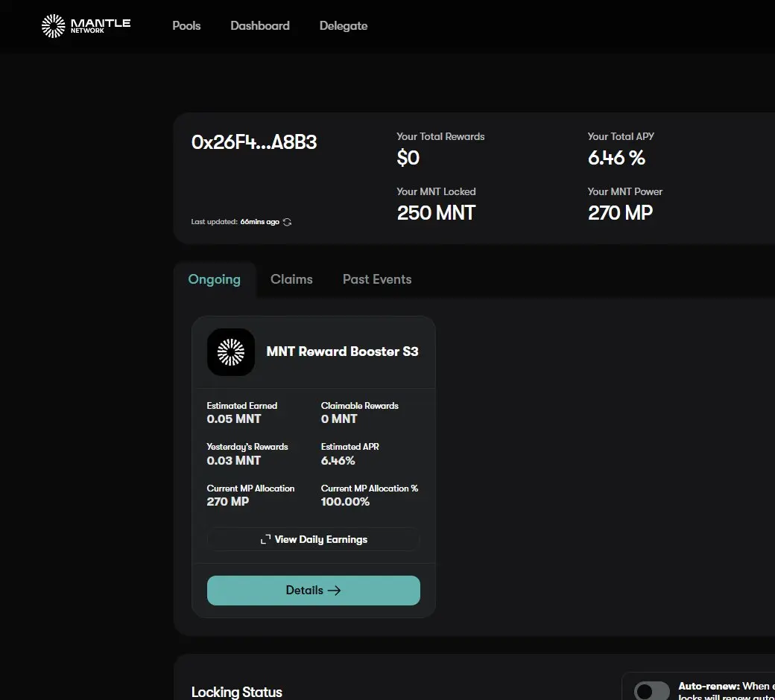This screenshot has width=775, height=700.
Task: Click the Your MNT Locked label
Action: point(436,191)
